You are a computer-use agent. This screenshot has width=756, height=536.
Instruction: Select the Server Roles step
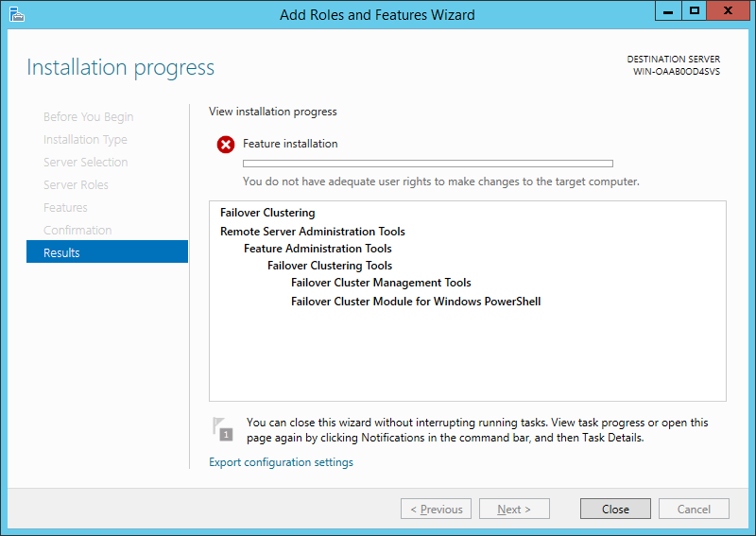pos(76,184)
